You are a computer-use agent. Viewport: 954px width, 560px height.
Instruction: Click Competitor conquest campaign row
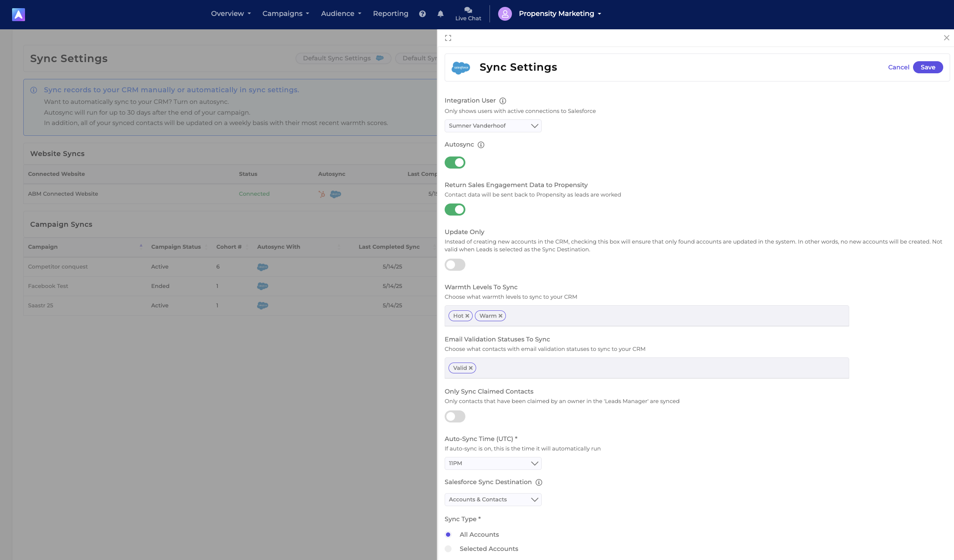tap(230, 267)
